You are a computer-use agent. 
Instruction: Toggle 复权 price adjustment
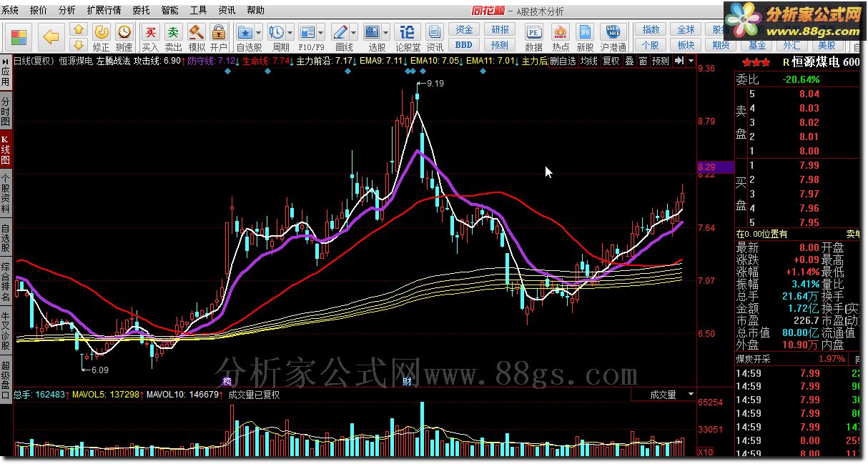611,61
